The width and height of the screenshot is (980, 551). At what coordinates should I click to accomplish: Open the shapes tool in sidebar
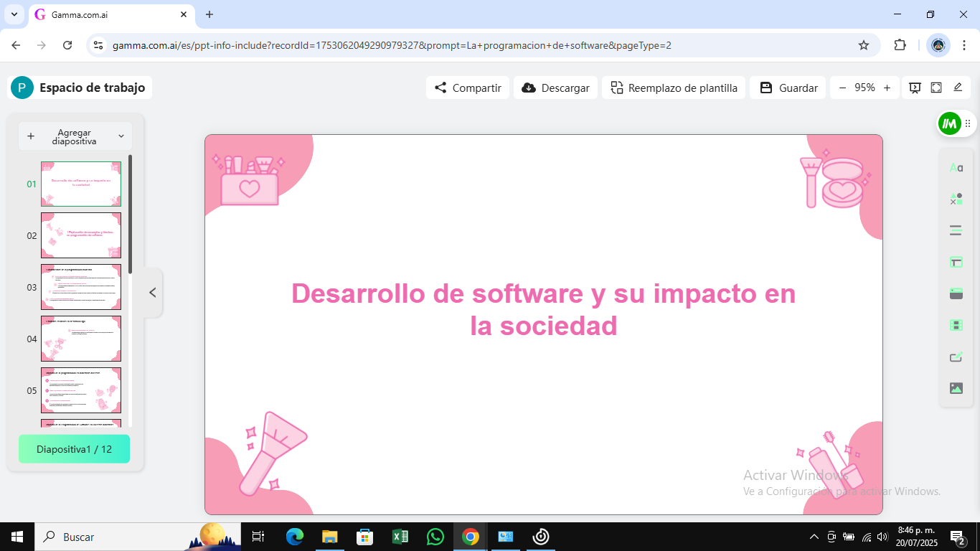[956, 199]
